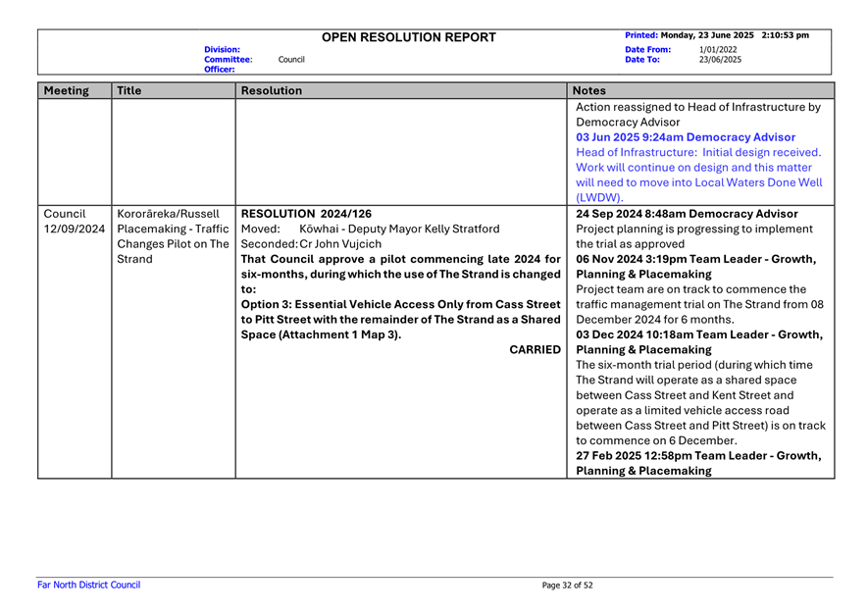This screenshot has height=614, width=868.
Task: Click the 'Moved:' line with Kelly Stratford
Action: (x=370, y=229)
